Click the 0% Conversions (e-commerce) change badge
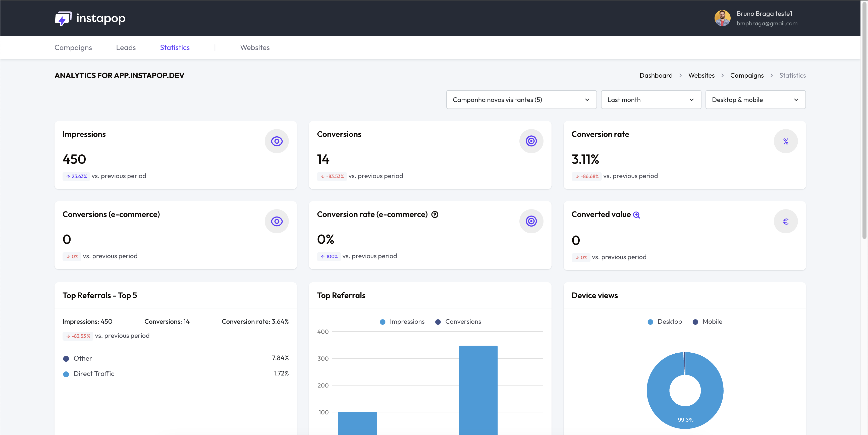Screen dimensions: 868x435 coord(72,256)
